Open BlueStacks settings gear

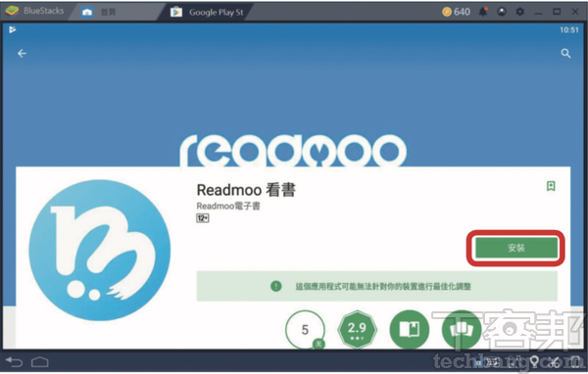click(519, 12)
